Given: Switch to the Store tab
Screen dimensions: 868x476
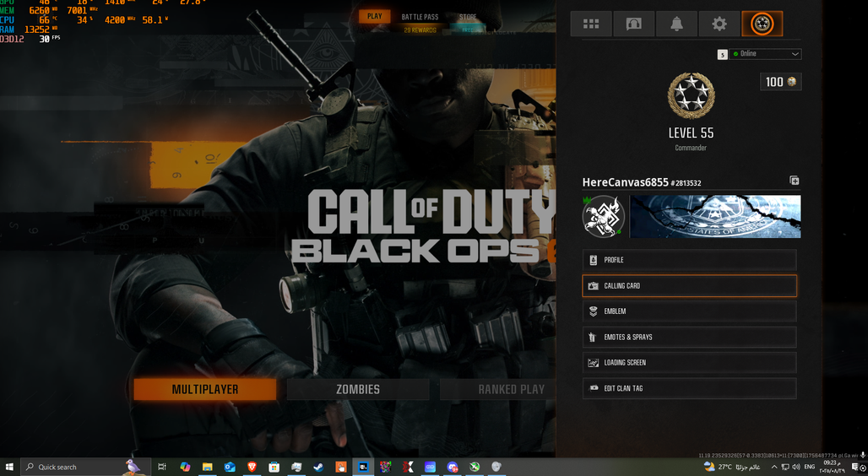Looking at the screenshot, I should (x=468, y=17).
